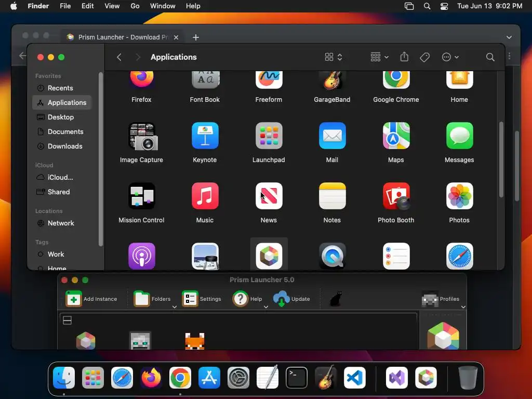Click the Finder window vertical scrollbar

(501, 159)
